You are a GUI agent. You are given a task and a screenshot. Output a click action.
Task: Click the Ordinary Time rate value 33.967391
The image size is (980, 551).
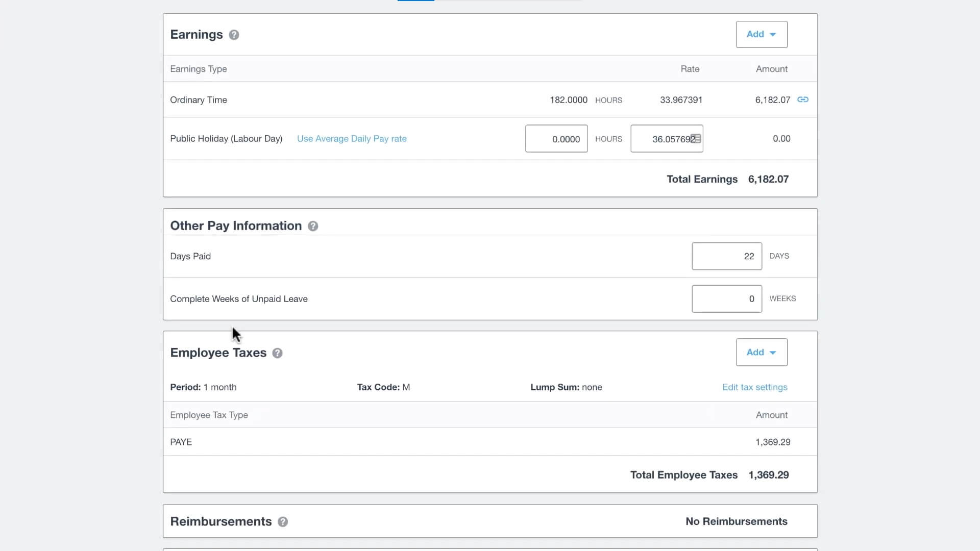[x=681, y=100]
